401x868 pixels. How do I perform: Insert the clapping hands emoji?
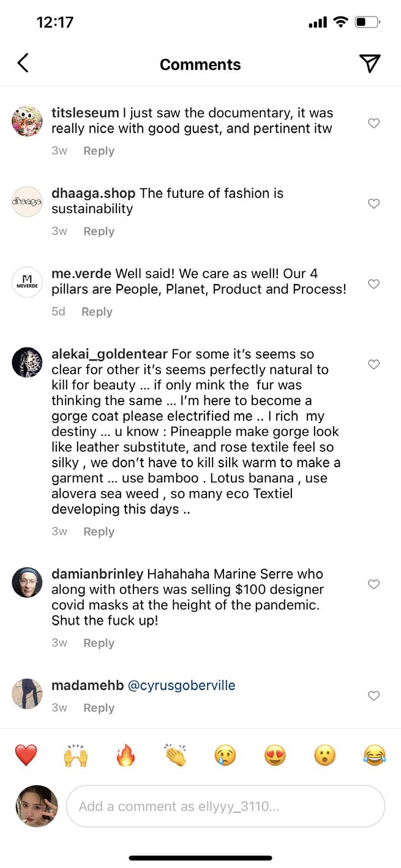176,755
